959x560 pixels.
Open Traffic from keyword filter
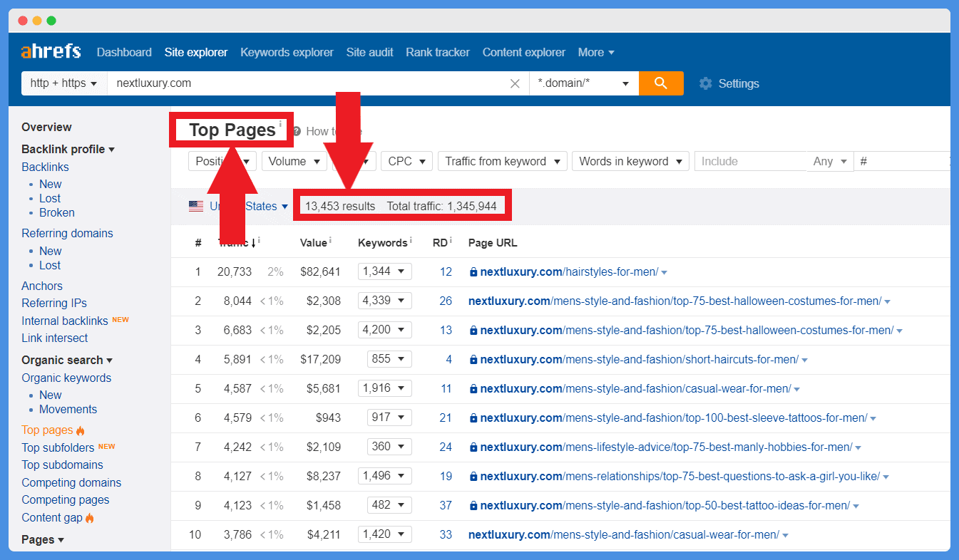point(503,161)
